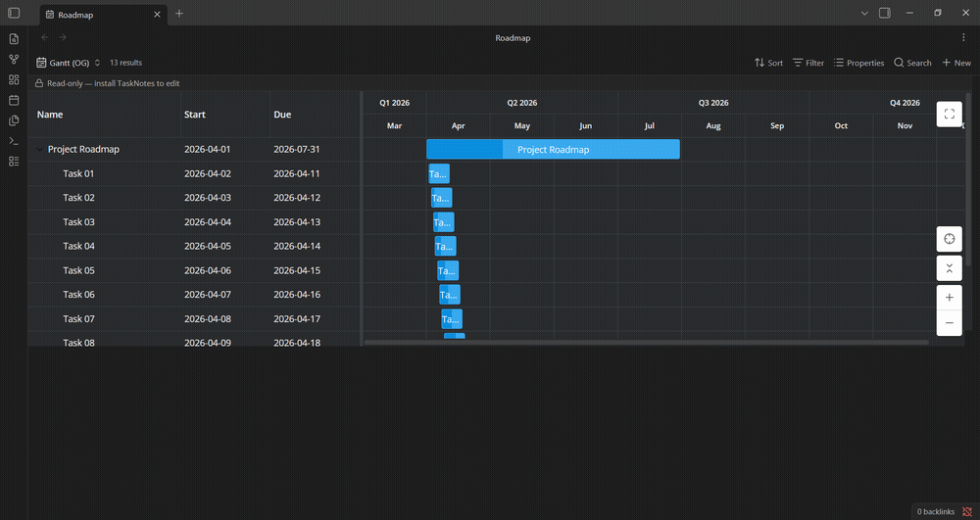Click the 13 results count
980x520 pixels.
coord(125,63)
